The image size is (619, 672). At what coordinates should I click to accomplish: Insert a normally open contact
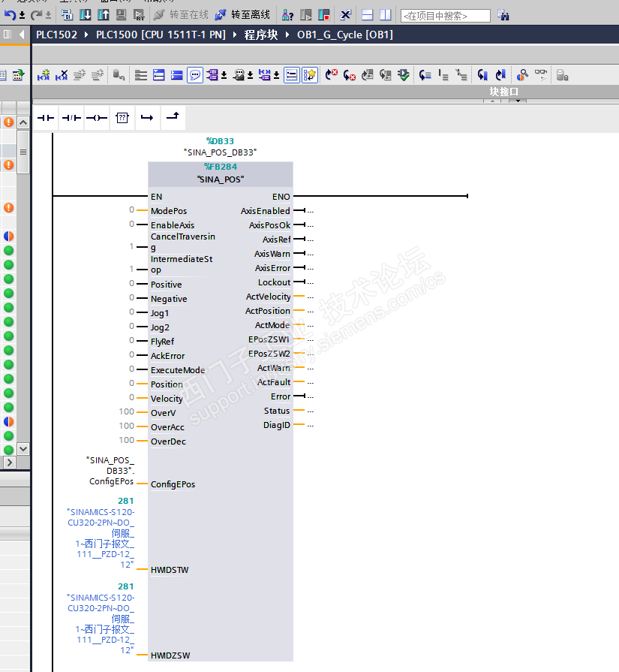(x=47, y=118)
